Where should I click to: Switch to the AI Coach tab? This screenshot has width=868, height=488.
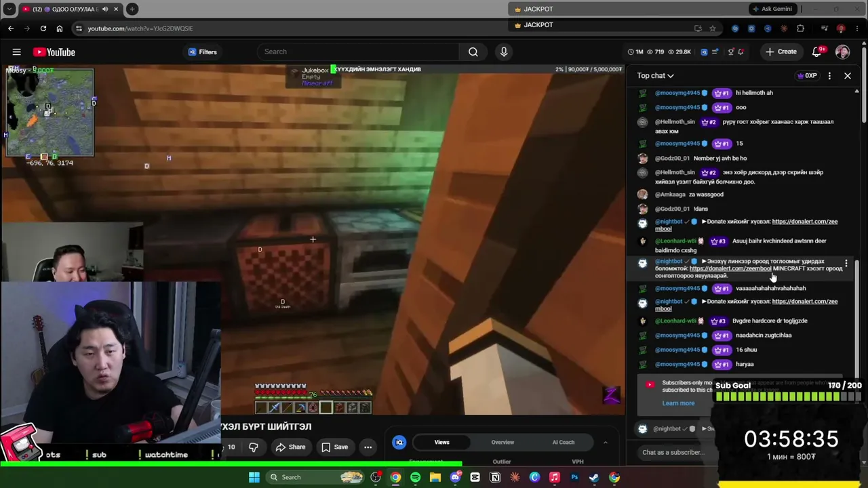pyautogui.click(x=563, y=443)
